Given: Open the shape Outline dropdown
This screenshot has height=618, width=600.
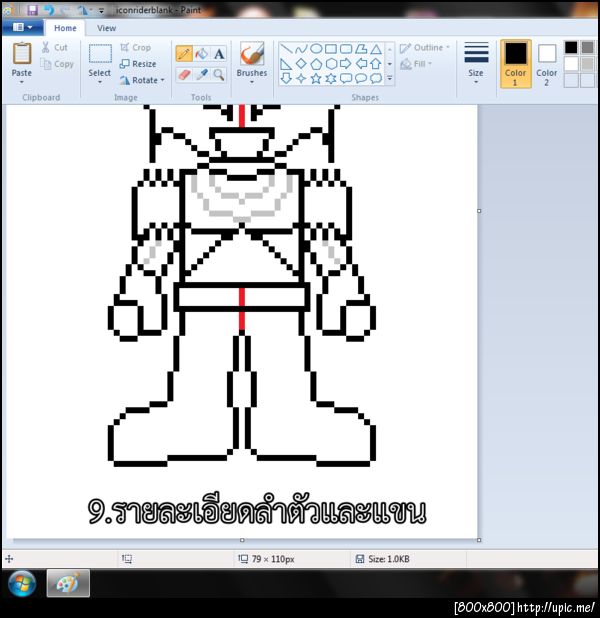Looking at the screenshot, I should pos(425,48).
